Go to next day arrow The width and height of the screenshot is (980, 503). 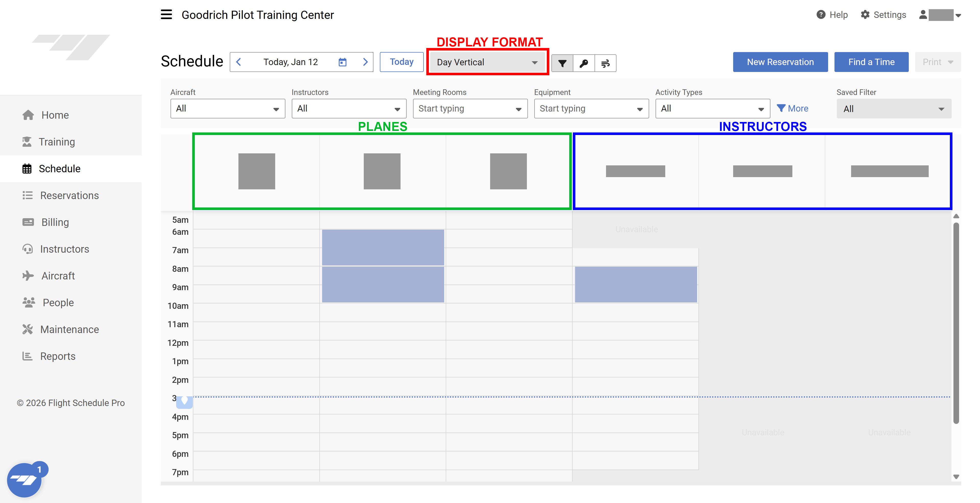pos(365,62)
